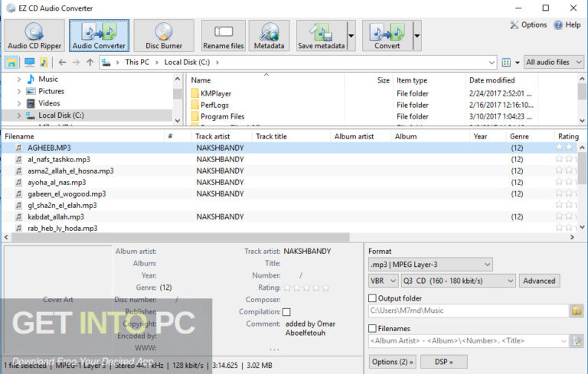588x374 pixels.
Task: Open Convert dropdown arrow
Action: [417, 36]
